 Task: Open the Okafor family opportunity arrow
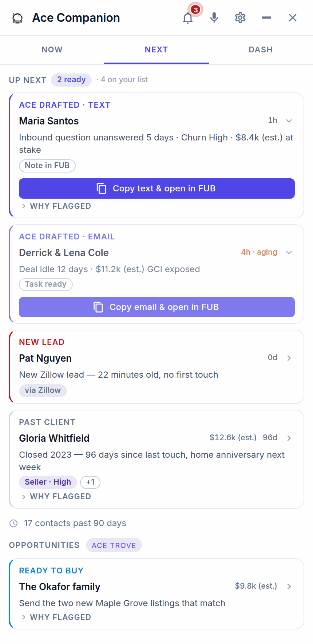[289, 587]
